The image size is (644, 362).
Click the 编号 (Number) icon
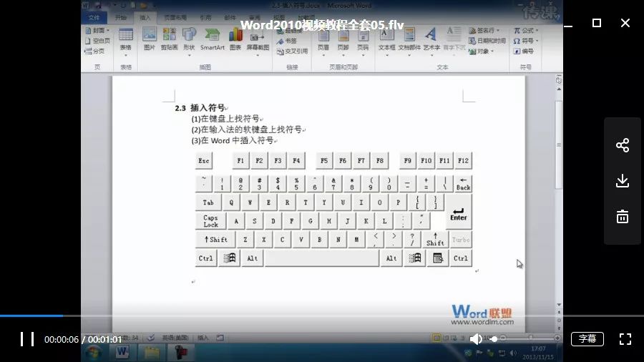[x=524, y=52]
